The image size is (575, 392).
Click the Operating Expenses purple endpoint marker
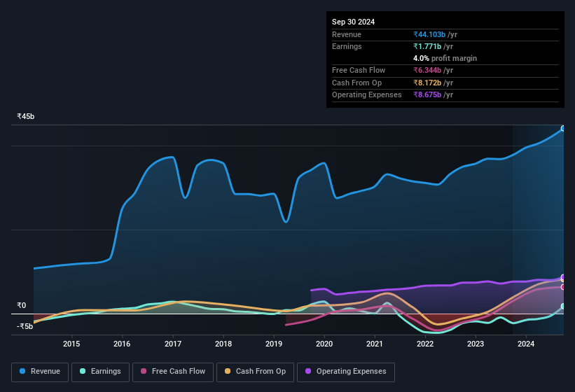point(563,277)
